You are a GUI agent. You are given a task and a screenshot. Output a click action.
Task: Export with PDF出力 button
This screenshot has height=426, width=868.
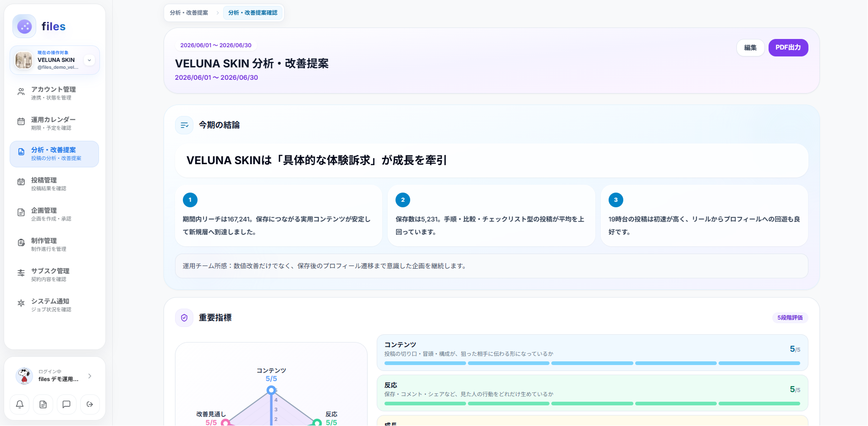click(x=788, y=48)
